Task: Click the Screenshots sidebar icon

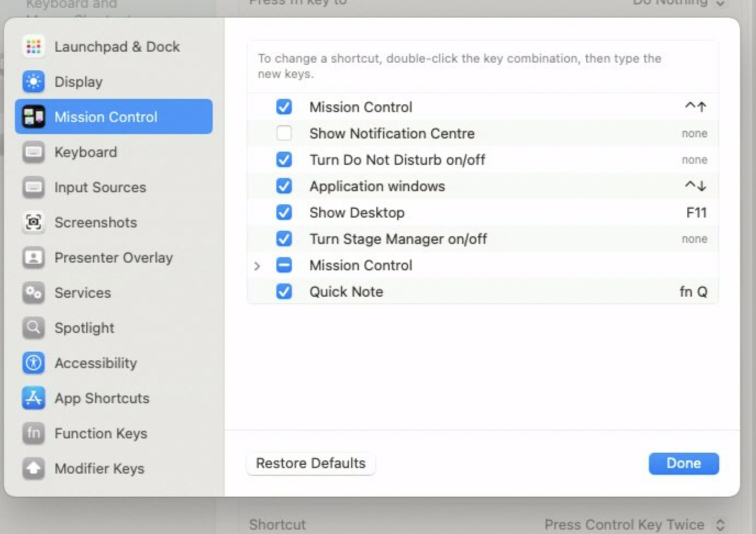Action: pos(34,222)
